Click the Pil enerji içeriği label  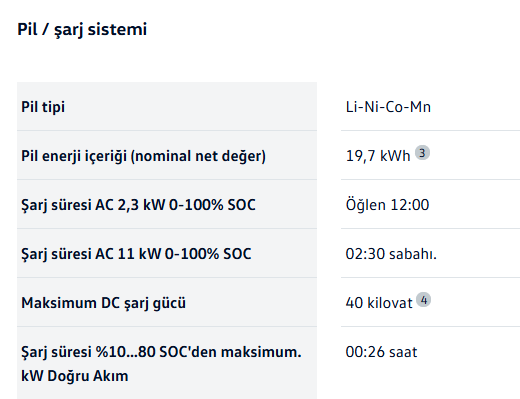pos(143,156)
